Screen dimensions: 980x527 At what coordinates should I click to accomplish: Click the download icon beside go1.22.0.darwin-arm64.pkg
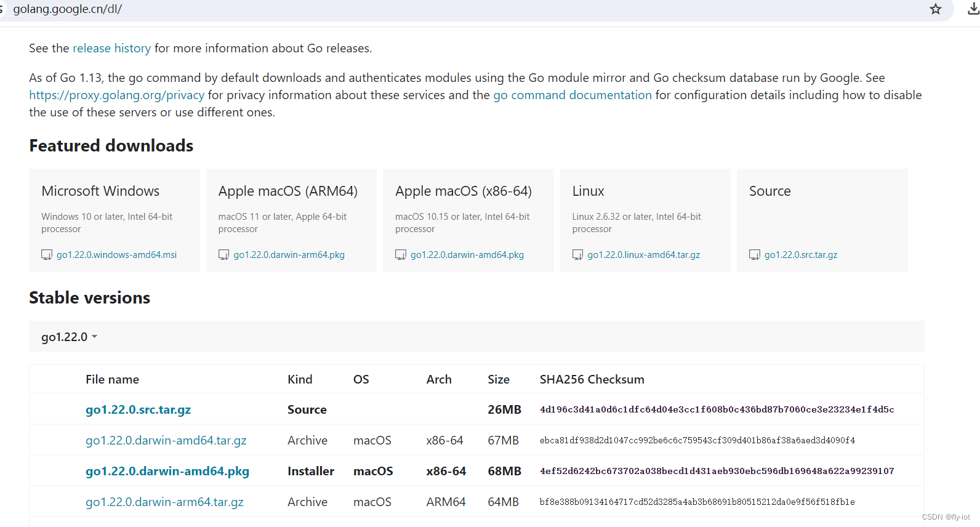coord(223,255)
